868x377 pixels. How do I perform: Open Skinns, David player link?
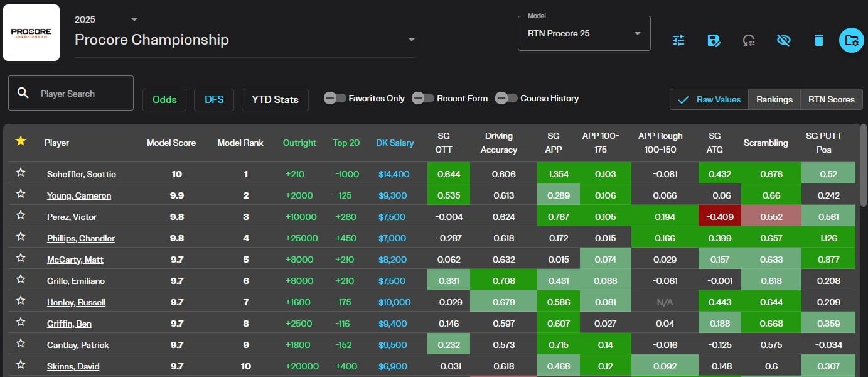(x=73, y=366)
